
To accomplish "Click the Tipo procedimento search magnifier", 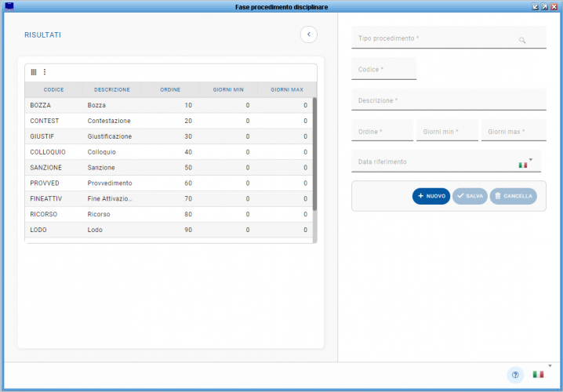I will [x=522, y=39].
